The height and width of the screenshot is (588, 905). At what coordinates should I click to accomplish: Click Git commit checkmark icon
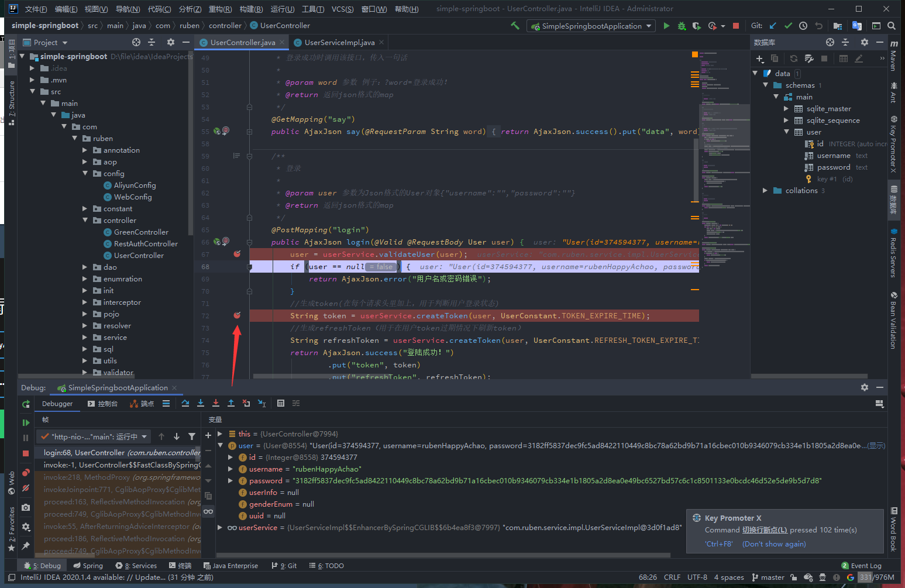788,26
